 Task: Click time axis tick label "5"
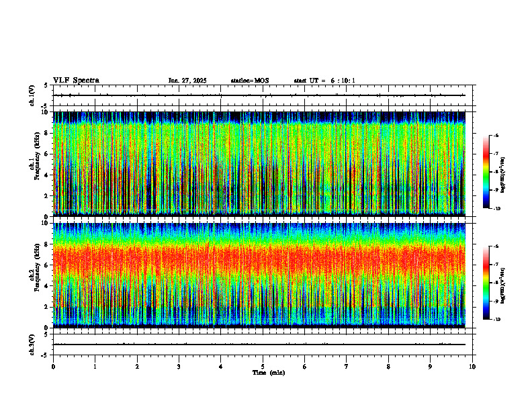pos(263,367)
